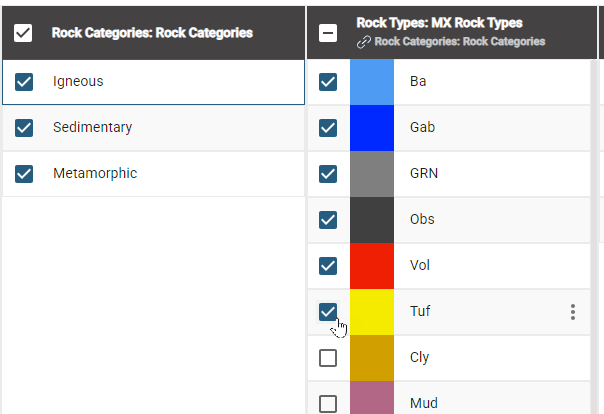Select the Sedimentary row label
This screenshot has width=604, height=414.
[x=92, y=128]
